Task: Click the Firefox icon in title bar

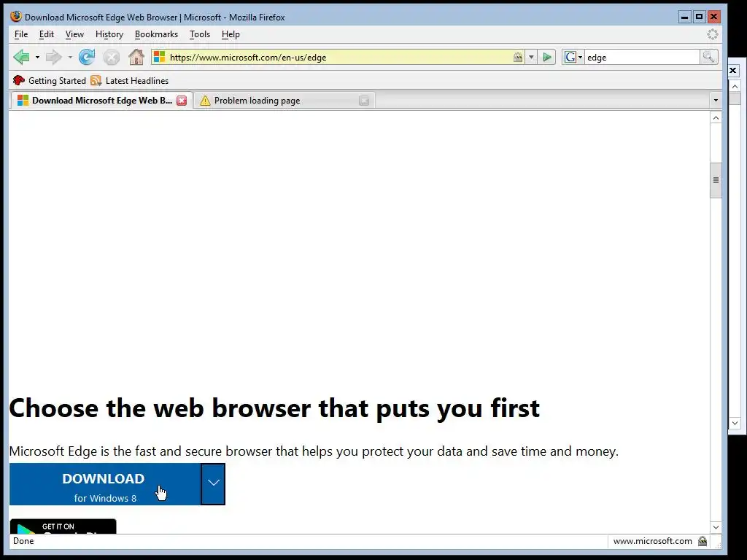Action: click(x=16, y=17)
